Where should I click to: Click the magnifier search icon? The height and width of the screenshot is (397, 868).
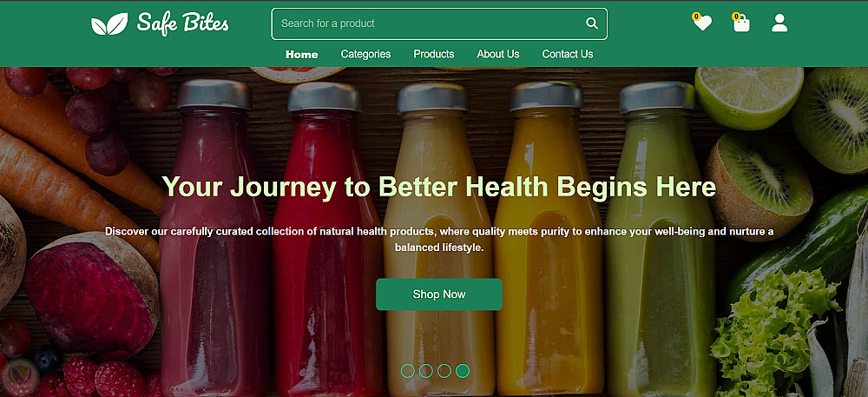(x=592, y=23)
